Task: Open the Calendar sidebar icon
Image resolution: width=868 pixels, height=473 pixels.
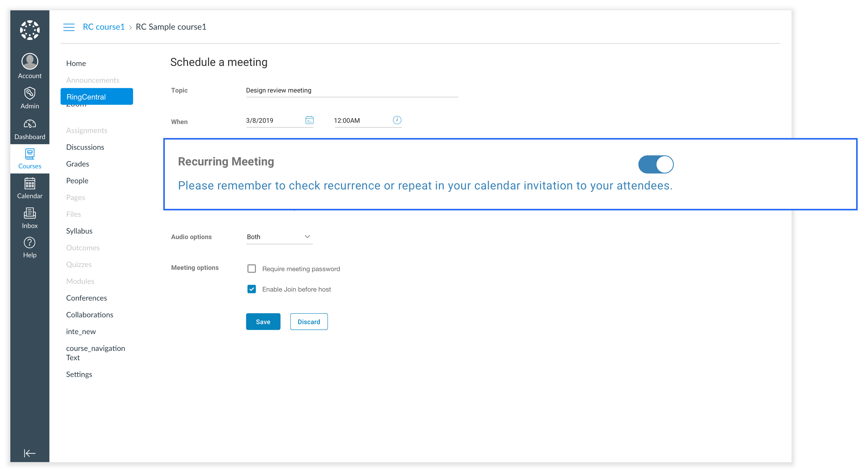Action: pos(30,184)
